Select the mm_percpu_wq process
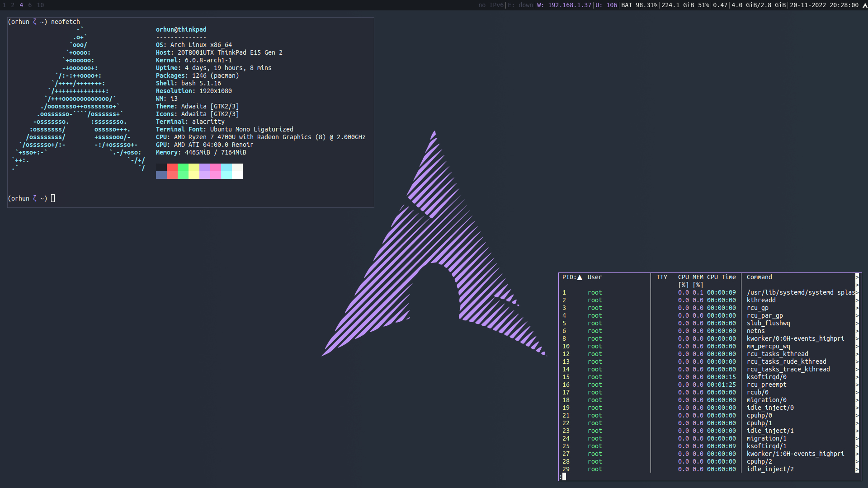This screenshot has width=868, height=488. (708, 347)
